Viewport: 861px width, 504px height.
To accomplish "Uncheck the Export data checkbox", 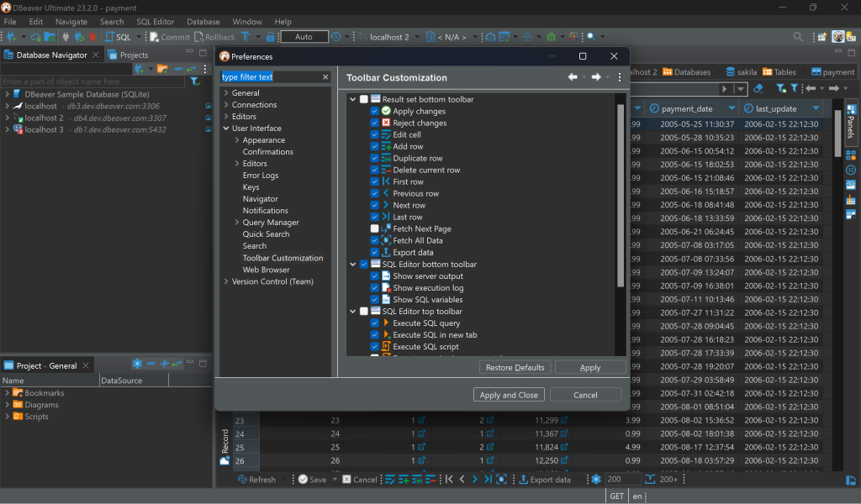I will point(374,252).
